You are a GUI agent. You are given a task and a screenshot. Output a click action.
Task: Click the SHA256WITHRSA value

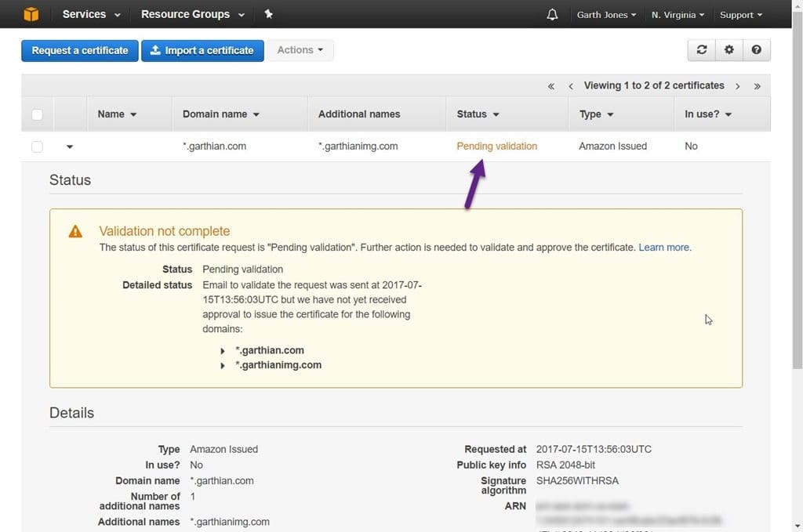coord(577,481)
